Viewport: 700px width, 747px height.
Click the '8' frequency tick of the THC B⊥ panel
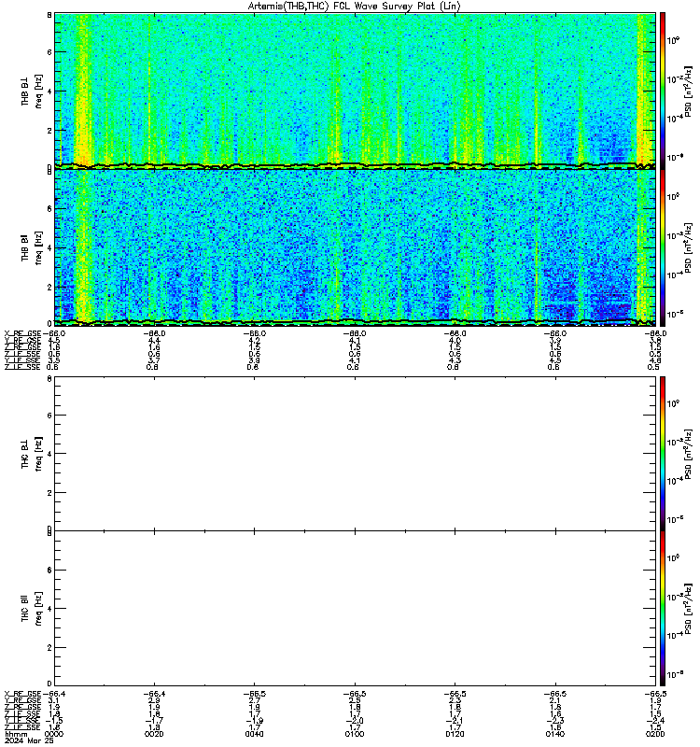pyautogui.click(x=49, y=379)
